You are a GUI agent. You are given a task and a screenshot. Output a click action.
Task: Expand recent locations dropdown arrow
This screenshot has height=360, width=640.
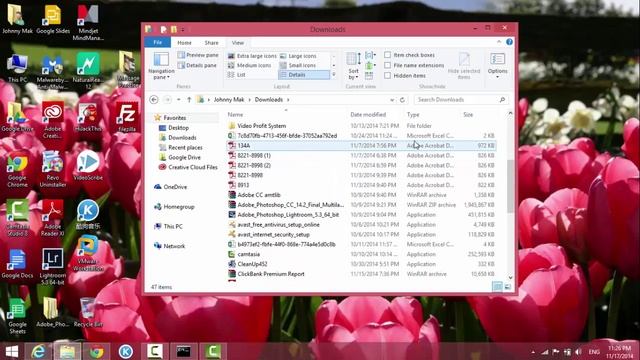tap(178, 100)
